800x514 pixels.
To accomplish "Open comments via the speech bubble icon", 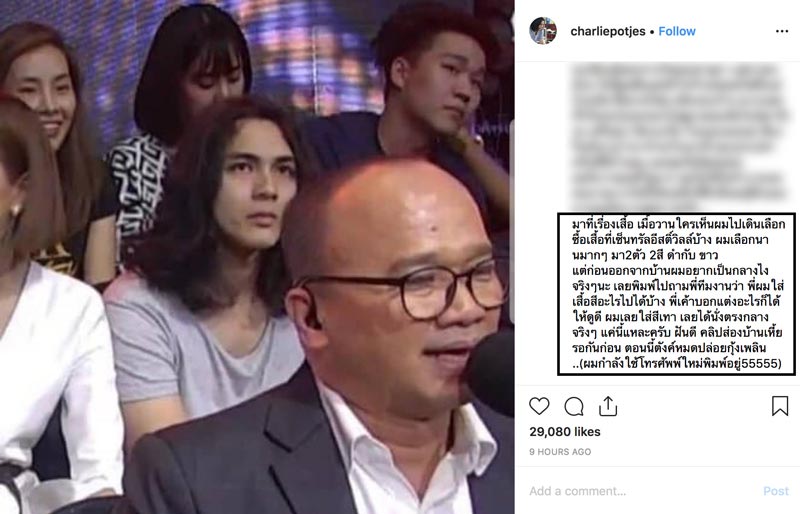I will [x=574, y=407].
